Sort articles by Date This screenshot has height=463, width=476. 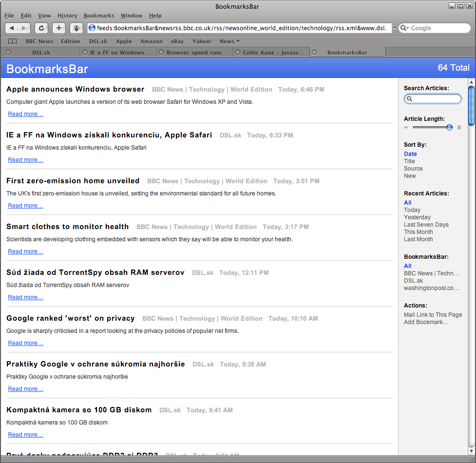(410, 154)
